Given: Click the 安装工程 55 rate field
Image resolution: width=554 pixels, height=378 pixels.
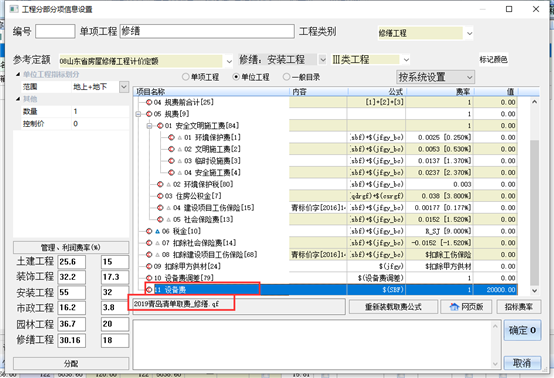Looking at the screenshot, I should point(72,293).
